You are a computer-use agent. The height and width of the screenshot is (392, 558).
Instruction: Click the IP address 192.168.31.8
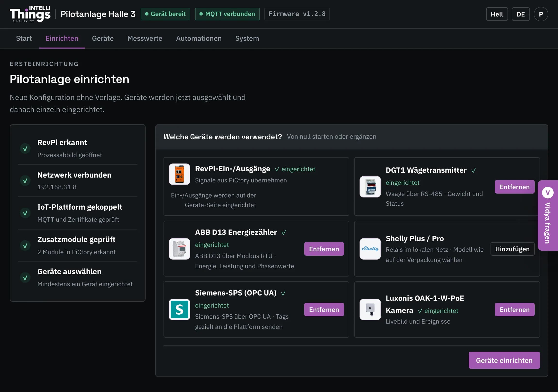tap(57, 187)
